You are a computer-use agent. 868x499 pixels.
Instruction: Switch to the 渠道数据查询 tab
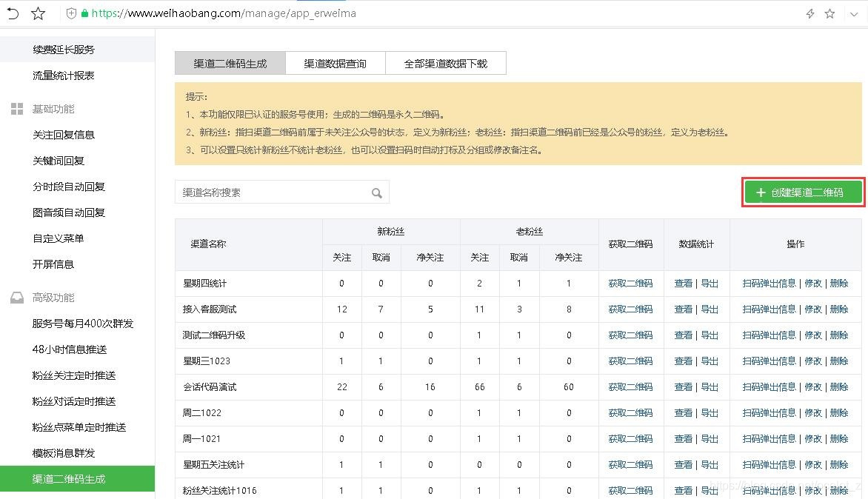335,64
